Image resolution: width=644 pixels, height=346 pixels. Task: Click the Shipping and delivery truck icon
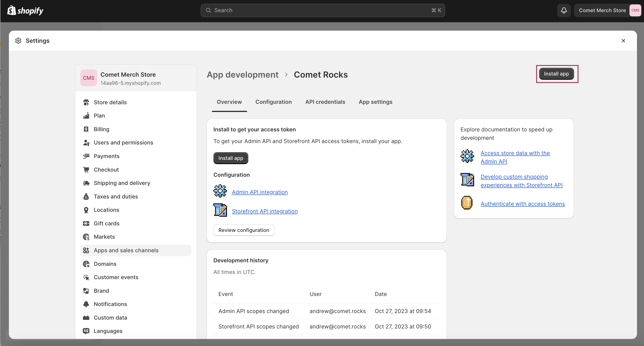point(86,183)
